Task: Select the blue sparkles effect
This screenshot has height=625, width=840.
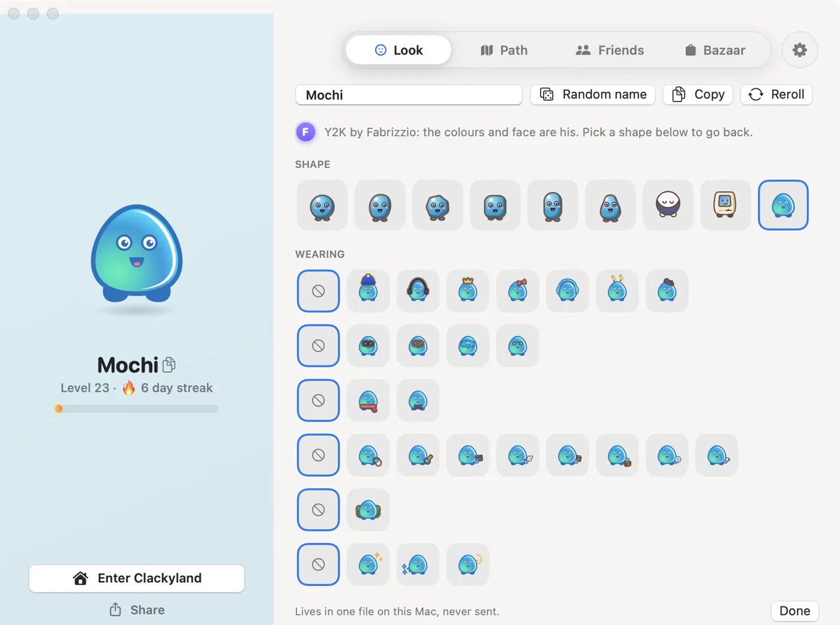Action: coord(418,564)
